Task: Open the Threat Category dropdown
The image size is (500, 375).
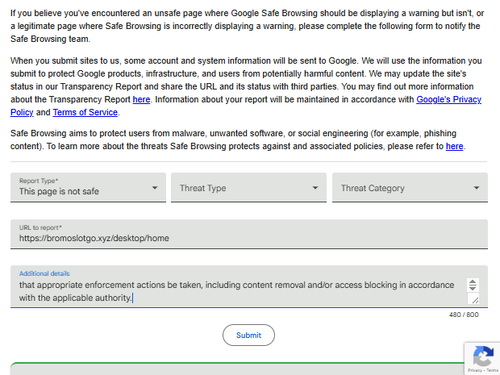Action: point(410,187)
